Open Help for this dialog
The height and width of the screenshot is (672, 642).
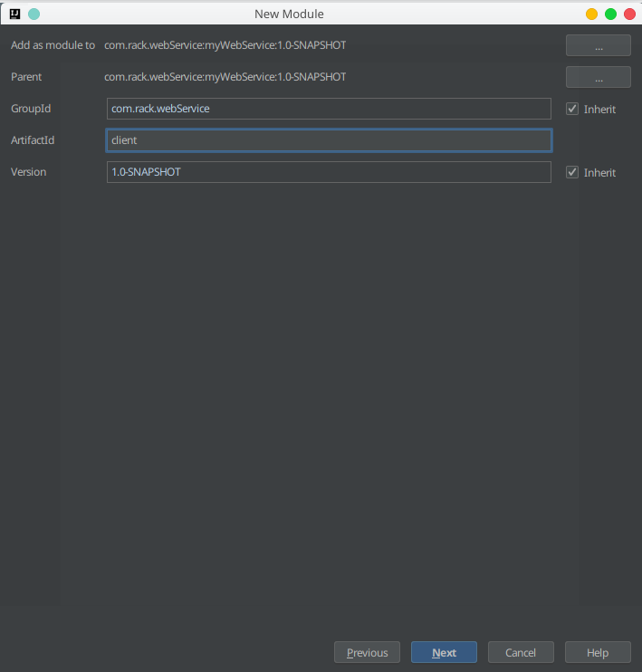pyautogui.click(x=598, y=652)
